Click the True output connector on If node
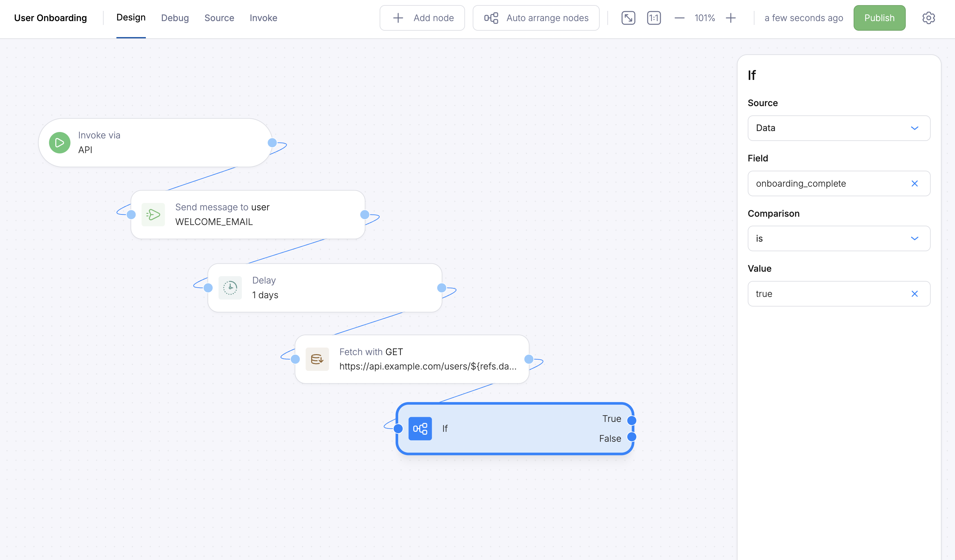 [x=631, y=420]
